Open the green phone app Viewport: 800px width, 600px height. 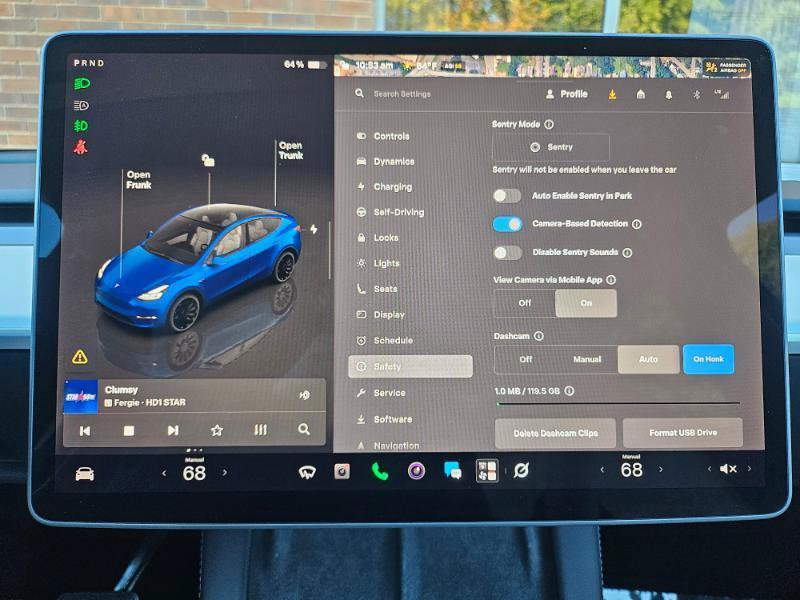point(380,471)
